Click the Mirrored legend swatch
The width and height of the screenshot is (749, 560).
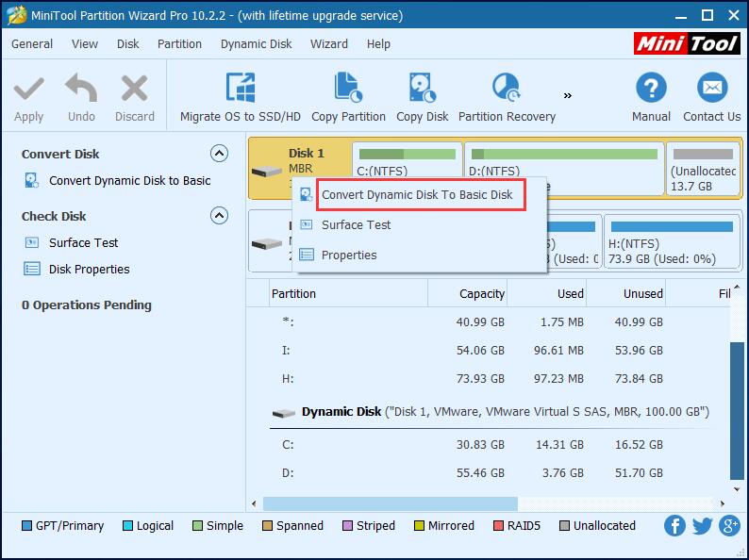pos(419,526)
